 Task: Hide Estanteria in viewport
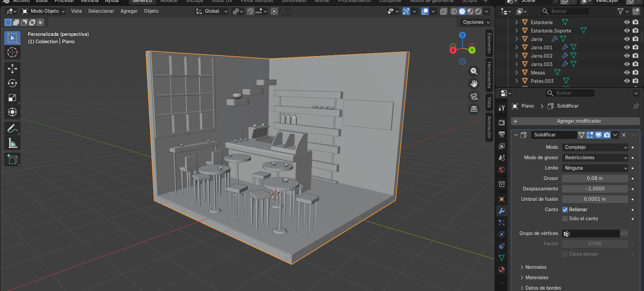pos(627,22)
